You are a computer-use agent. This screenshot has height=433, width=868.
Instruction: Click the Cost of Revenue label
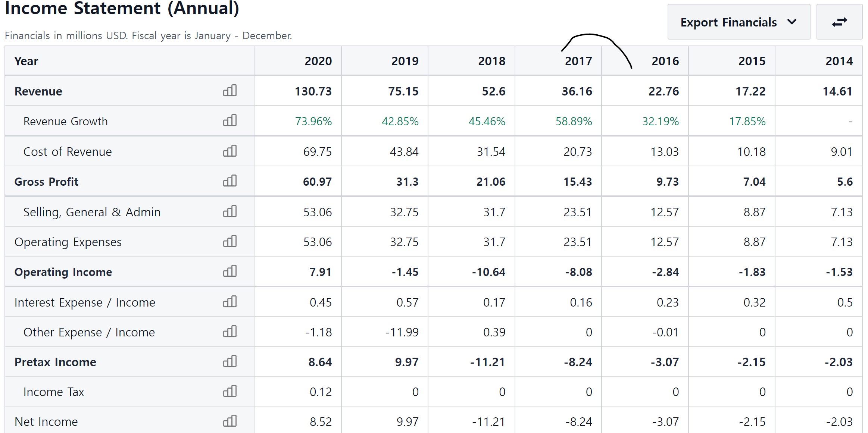coord(68,152)
